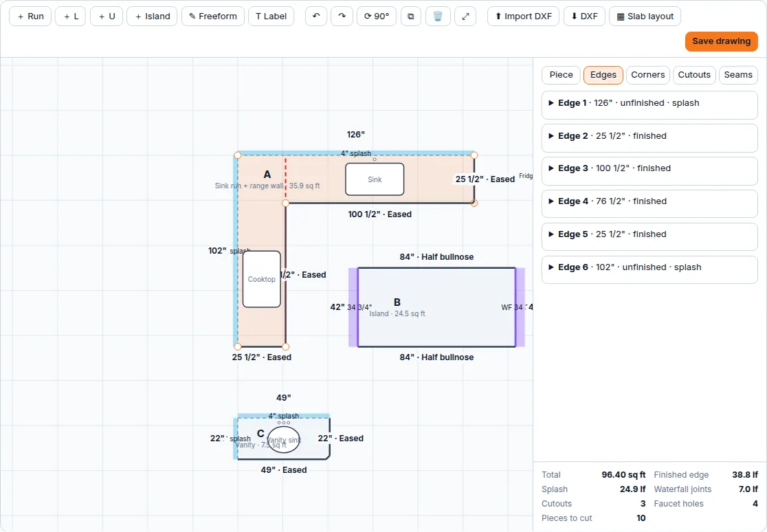This screenshot has width=767, height=532.
Task: Export drawing as DXF
Action: coord(584,16)
